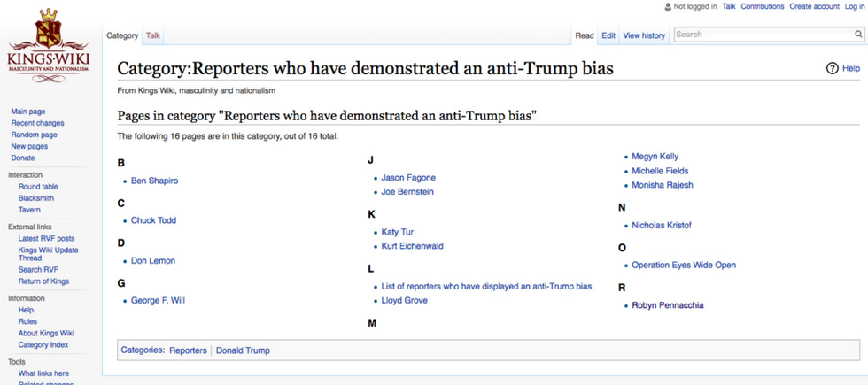This screenshot has height=385, width=868.
Task: Open Latest RVF posts
Action: [46, 239]
